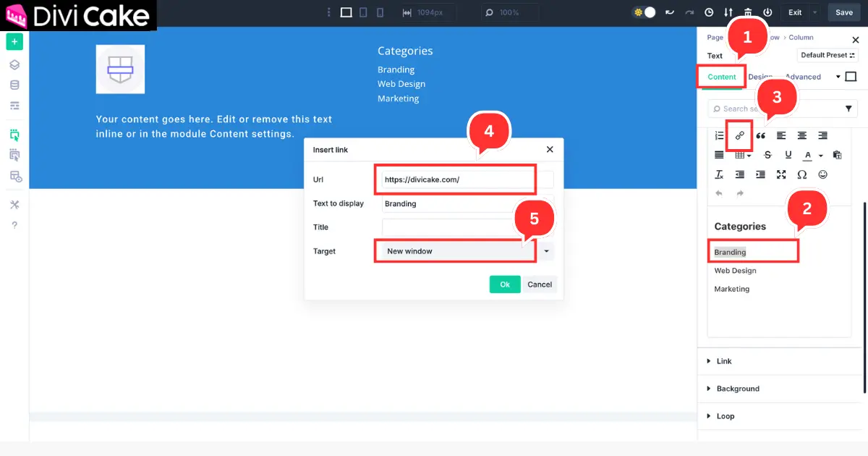Open the emoji smiley icon
Viewport: 868px width, 456px height.
pos(822,174)
